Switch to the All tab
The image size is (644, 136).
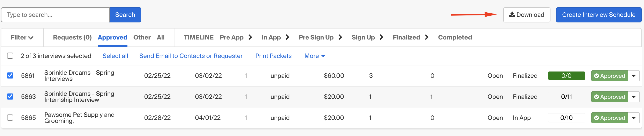(x=160, y=37)
